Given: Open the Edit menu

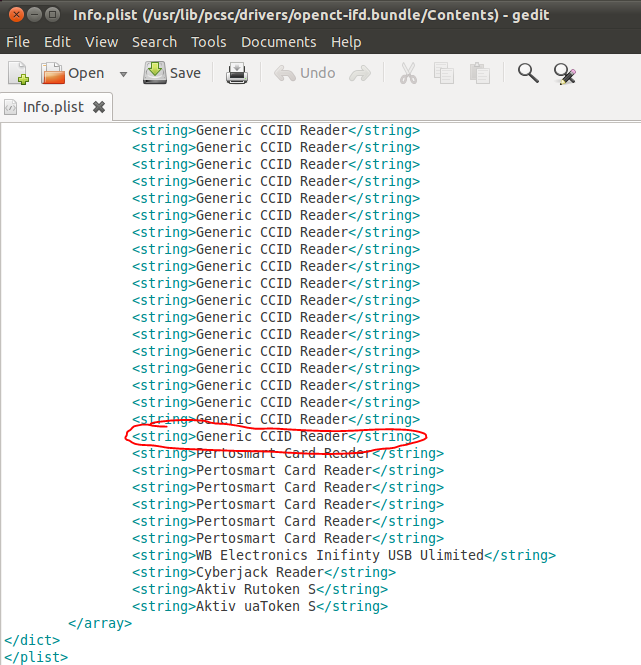Looking at the screenshot, I should pyautogui.click(x=57, y=42).
